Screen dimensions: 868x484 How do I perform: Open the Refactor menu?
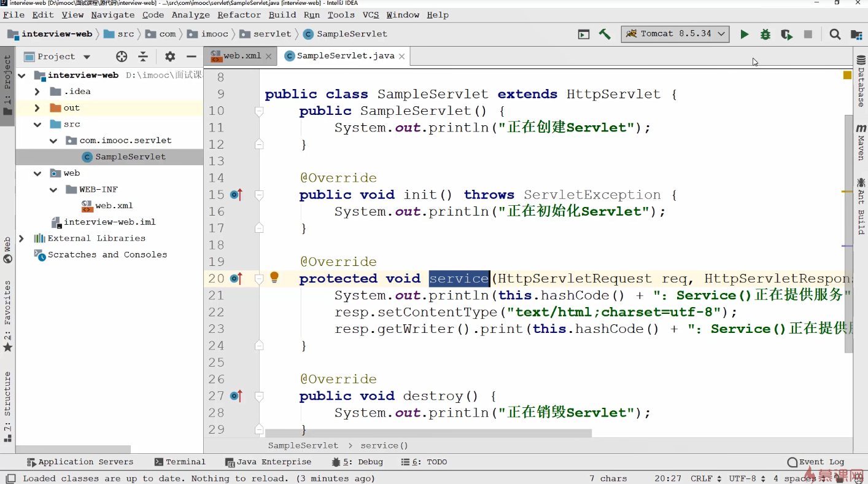coord(239,15)
